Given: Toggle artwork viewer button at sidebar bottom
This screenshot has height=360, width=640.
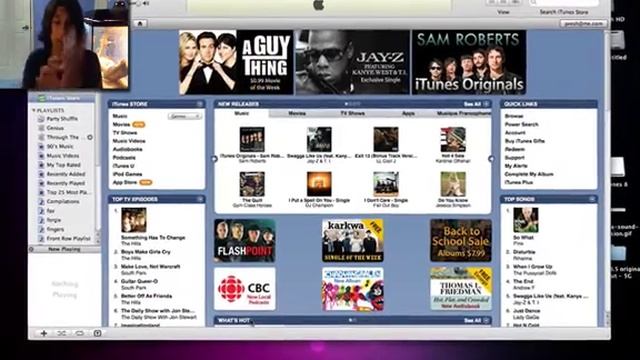Looking at the screenshot, I should (x=98, y=333).
